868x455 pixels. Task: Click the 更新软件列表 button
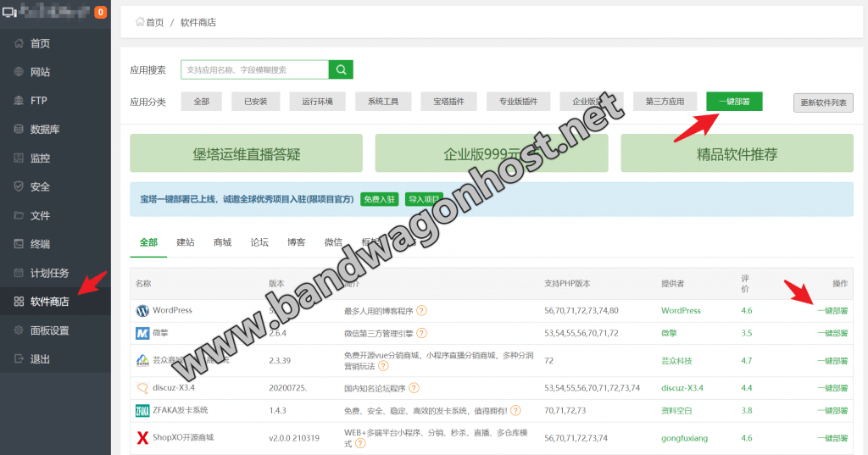coord(823,103)
